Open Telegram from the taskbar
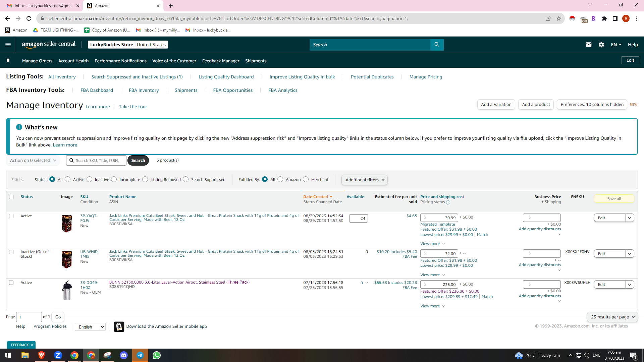The height and width of the screenshot is (362, 644). [140, 355]
